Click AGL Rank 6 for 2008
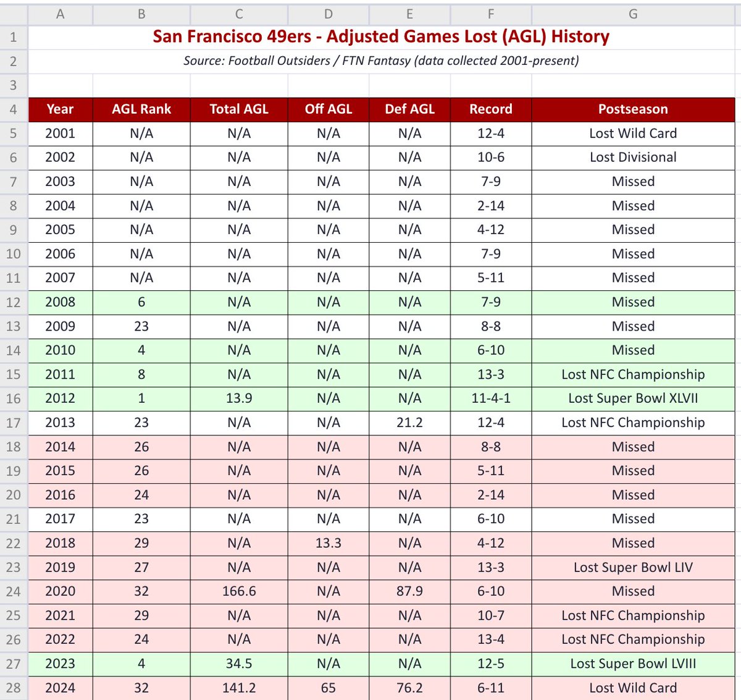 (141, 302)
